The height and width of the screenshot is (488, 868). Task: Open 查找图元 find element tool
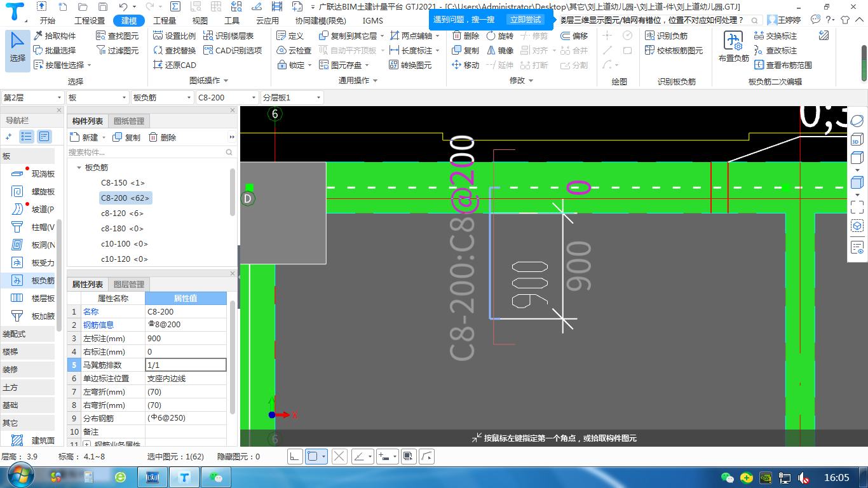click(x=118, y=36)
